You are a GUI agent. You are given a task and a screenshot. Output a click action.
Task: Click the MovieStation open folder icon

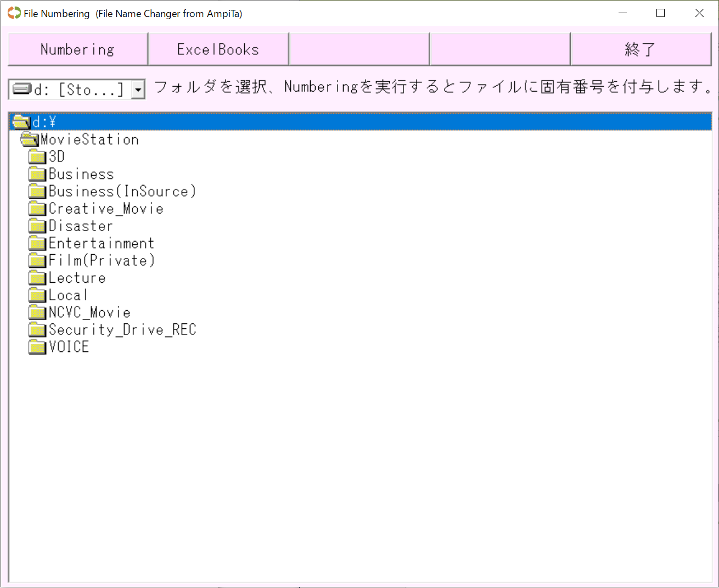pyautogui.click(x=30, y=139)
